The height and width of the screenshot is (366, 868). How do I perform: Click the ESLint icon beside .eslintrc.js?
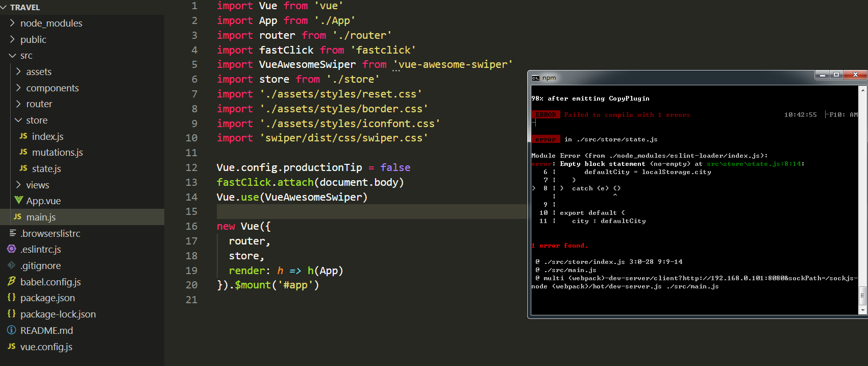pyautogui.click(x=12, y=249)
